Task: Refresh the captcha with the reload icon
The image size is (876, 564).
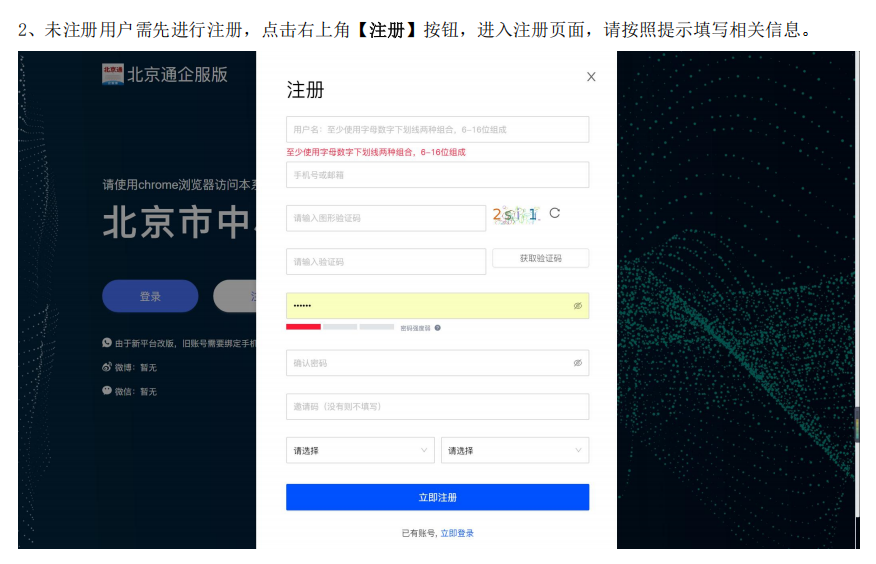Action: (x=554, y=213)
